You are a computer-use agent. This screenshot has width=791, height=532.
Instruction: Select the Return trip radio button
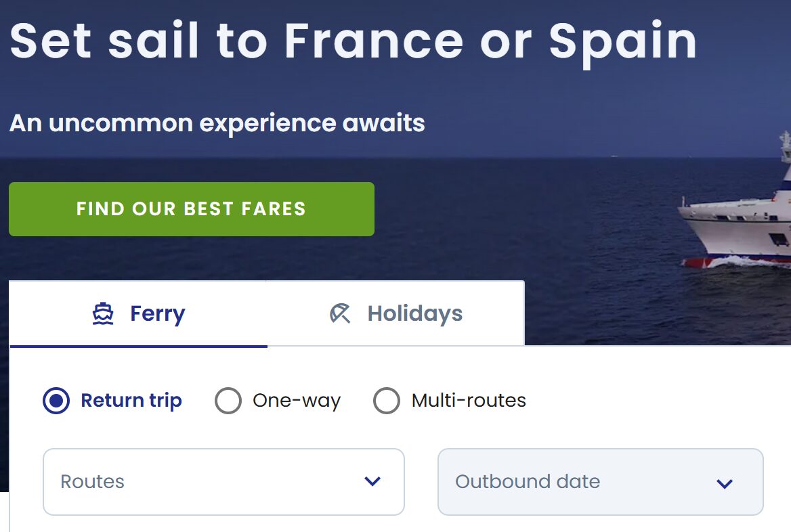56,401
